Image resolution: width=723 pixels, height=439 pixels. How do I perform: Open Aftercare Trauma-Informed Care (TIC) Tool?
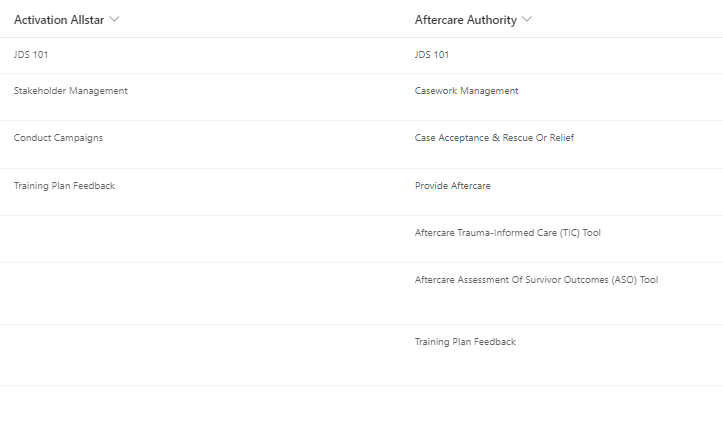click(x=508, y=233)
